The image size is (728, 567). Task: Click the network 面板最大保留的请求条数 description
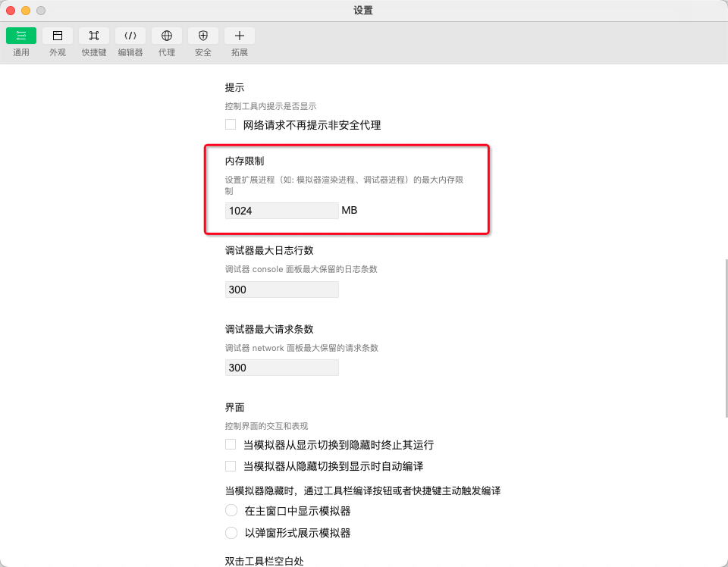[x=302, y=348]
